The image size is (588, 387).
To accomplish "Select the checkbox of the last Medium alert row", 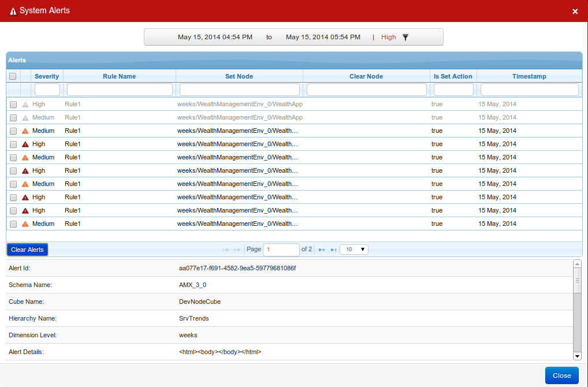I will (13, 224).
